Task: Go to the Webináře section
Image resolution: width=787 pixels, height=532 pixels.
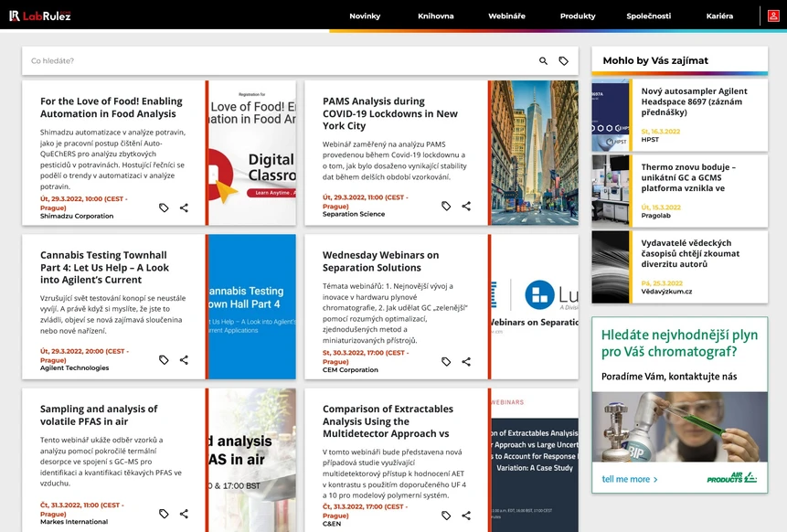Action: (506, 16)
